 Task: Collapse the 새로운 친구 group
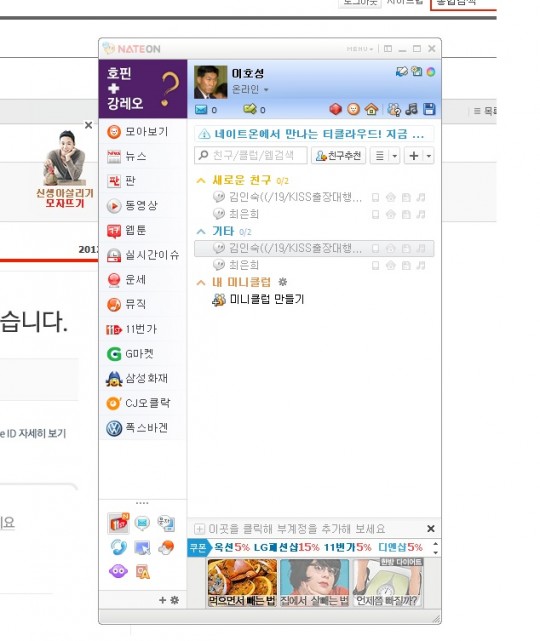201,180
